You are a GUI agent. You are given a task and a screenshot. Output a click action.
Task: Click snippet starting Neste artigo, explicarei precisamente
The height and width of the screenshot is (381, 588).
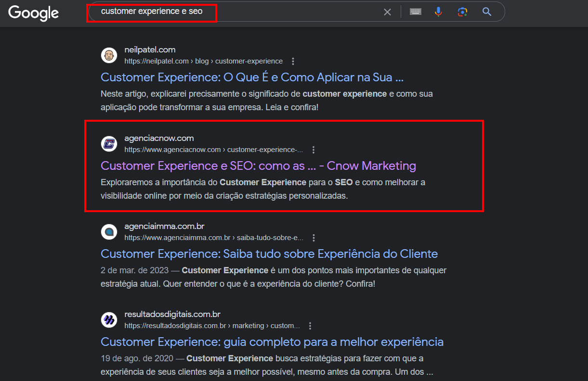tap(267, 101)
